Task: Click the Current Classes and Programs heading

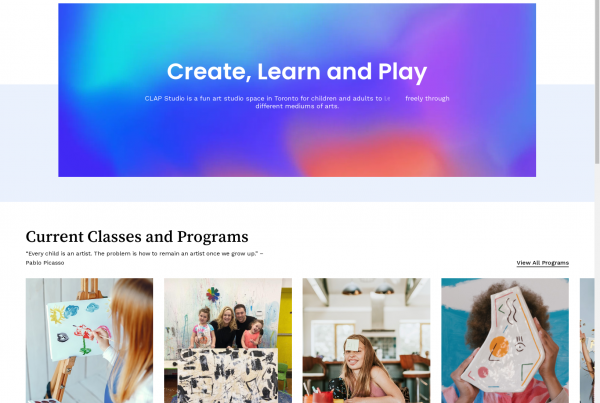Action: point(137,237)
